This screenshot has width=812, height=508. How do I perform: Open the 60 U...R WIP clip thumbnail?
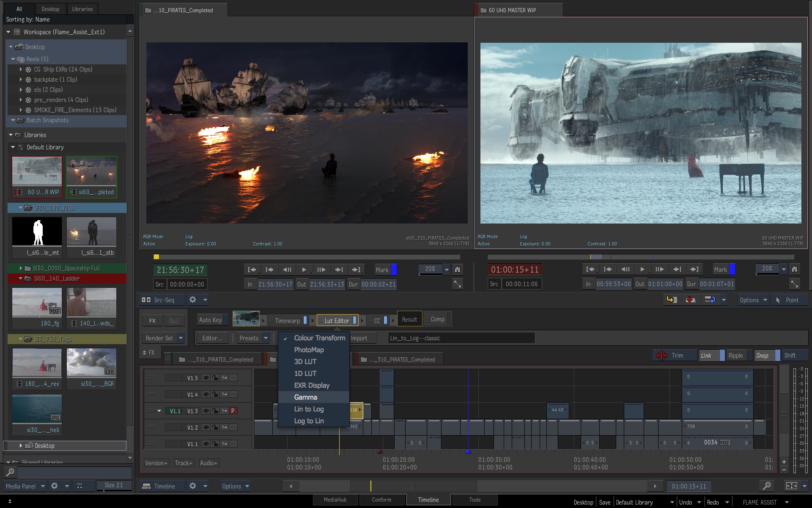coord(37,177)
